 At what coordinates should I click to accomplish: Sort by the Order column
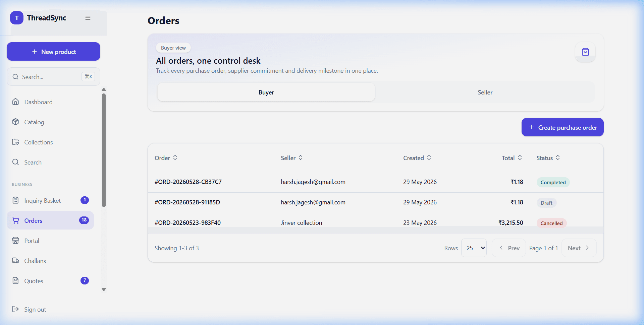pos(166,158)
